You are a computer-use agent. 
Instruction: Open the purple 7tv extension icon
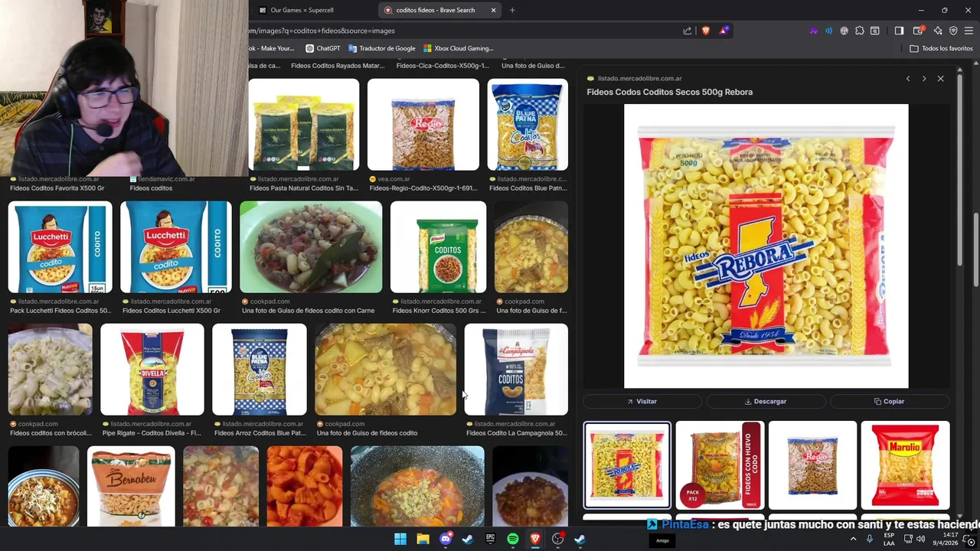click(x=813, y=31)
